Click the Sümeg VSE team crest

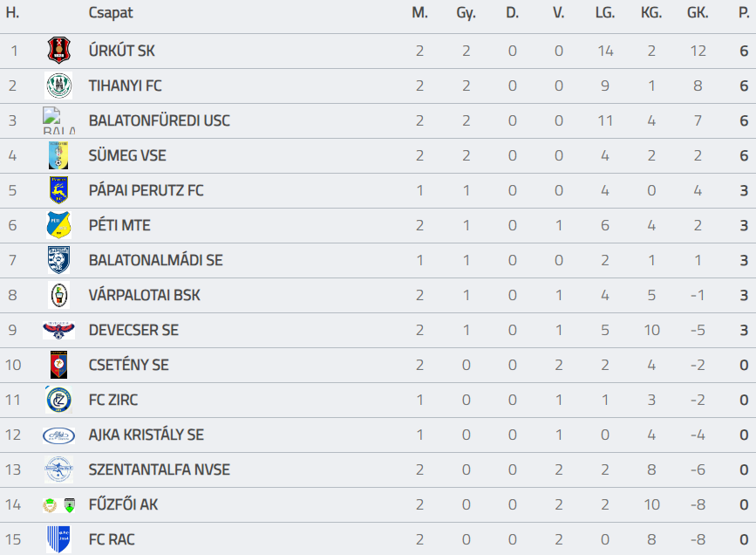click(58, 155)
